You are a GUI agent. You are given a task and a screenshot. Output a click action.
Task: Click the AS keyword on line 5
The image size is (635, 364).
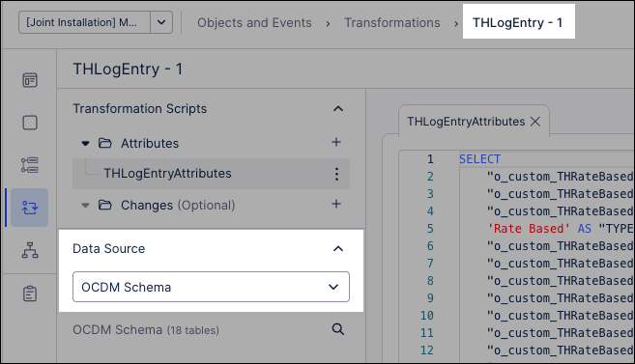585,229
